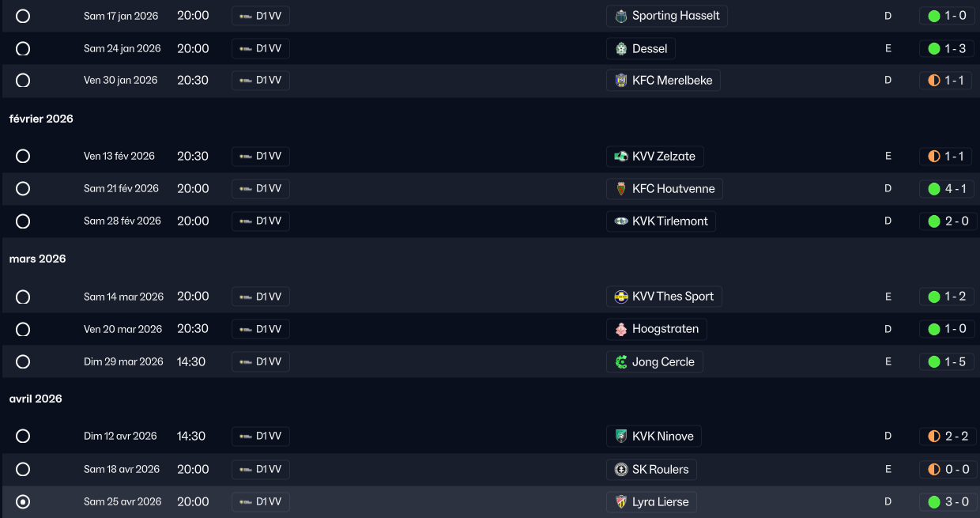
Task: Click the Dessel club crest icon
Action: [621, 49]
